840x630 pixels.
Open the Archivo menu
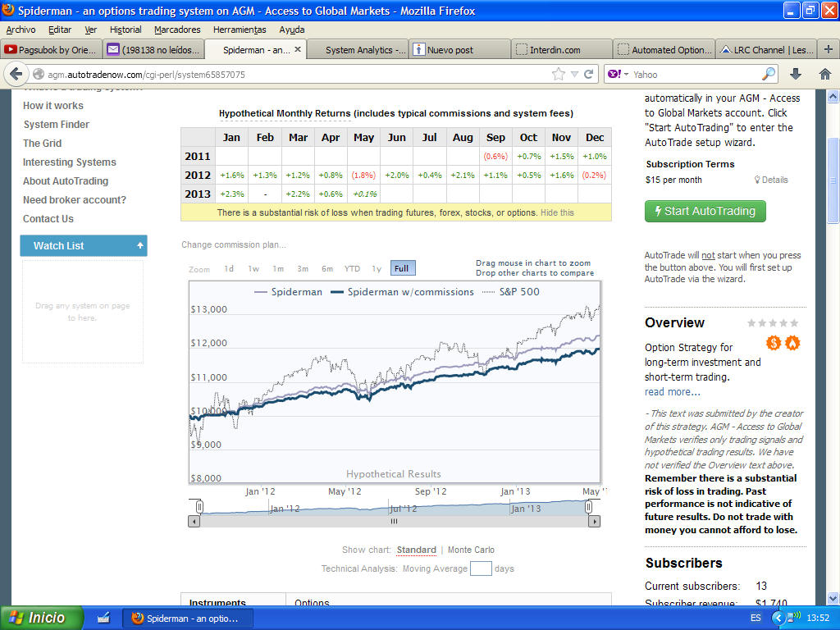pos(21,30)
